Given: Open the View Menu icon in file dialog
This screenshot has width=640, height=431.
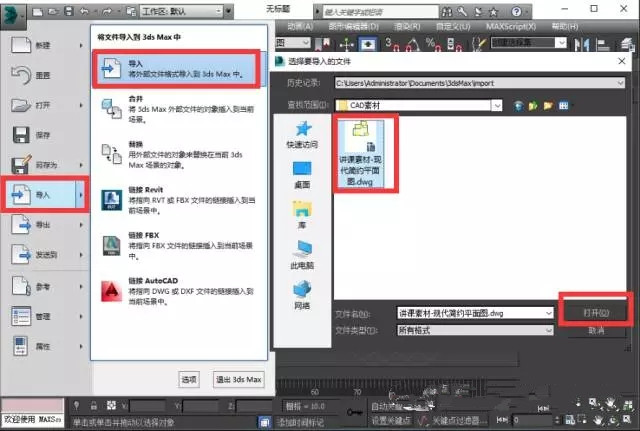Looking at the screenshot, I should point(564,106).
